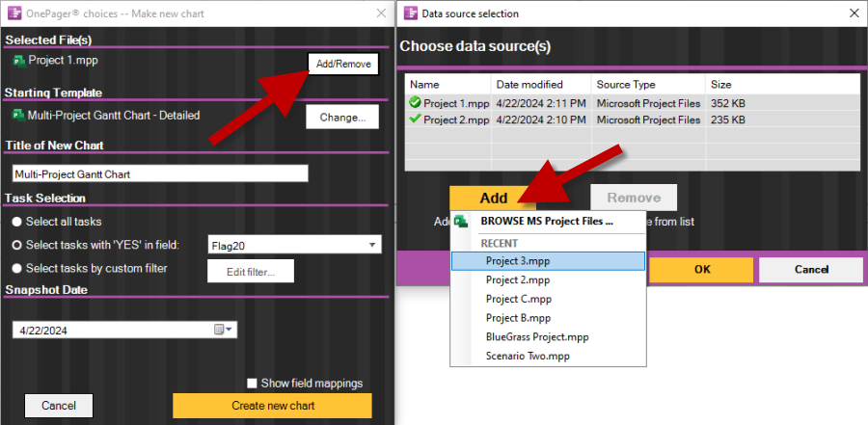The height and width of the screenshot is (425, 868).
Task: Cancel the Data source selection dialog
Action: 811,270
